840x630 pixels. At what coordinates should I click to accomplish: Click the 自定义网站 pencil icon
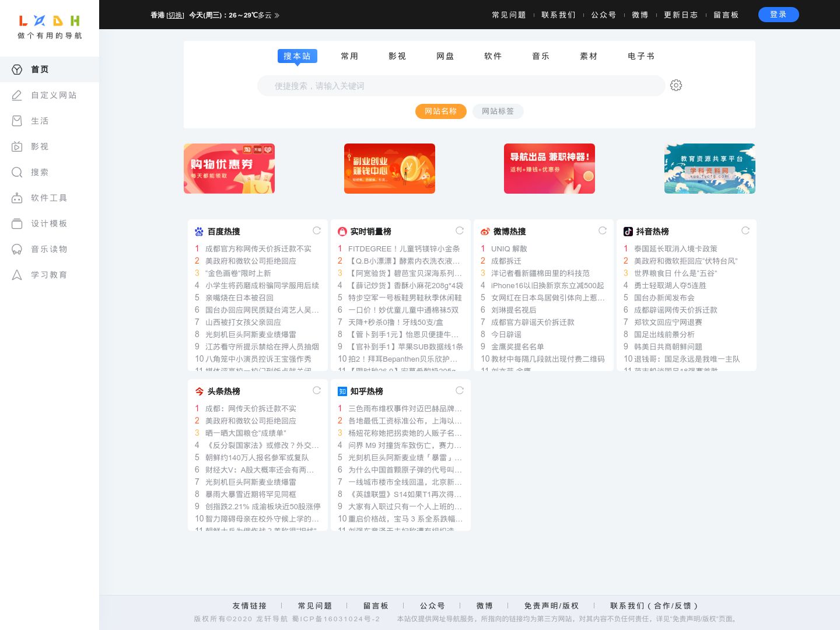click(17, 95)
